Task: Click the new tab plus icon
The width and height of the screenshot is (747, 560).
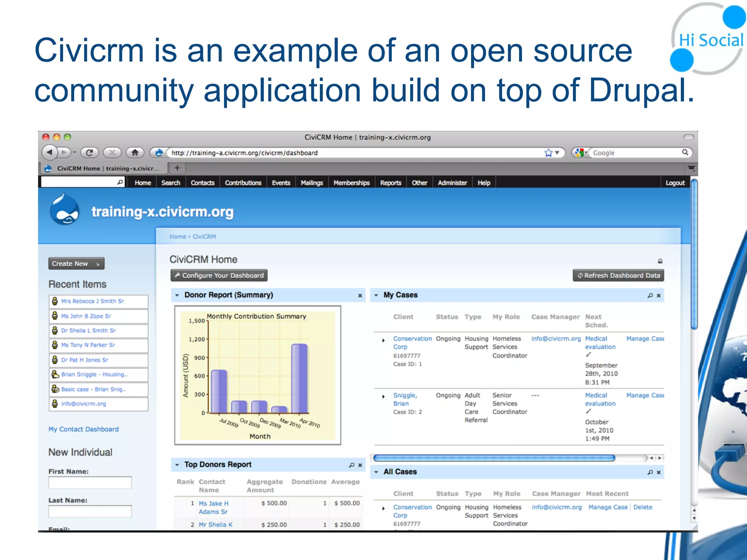Action: [x=177, y=168]
